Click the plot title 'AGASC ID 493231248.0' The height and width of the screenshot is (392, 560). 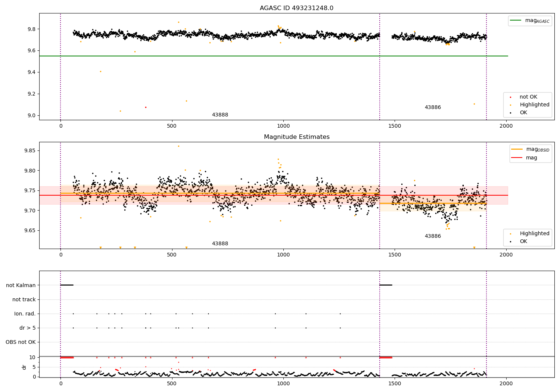tap(296, 8)
